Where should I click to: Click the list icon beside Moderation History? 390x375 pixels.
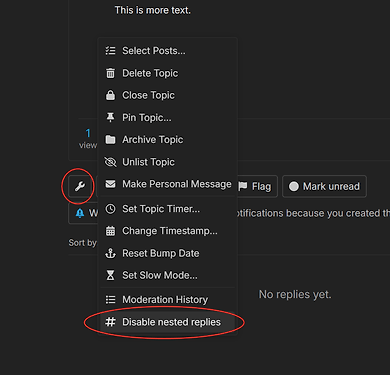[110, 300]
